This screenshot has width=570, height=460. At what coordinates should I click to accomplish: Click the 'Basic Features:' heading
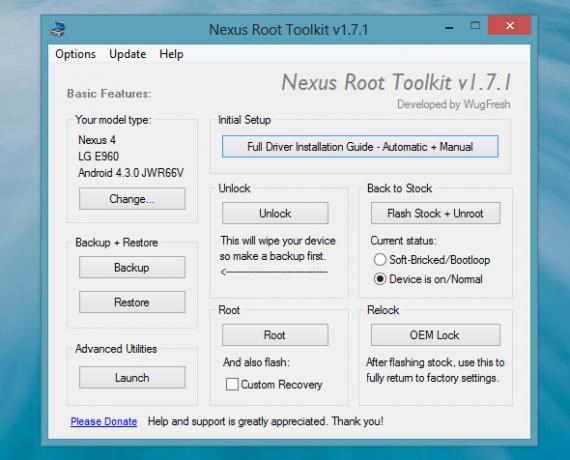coord(109,94)
